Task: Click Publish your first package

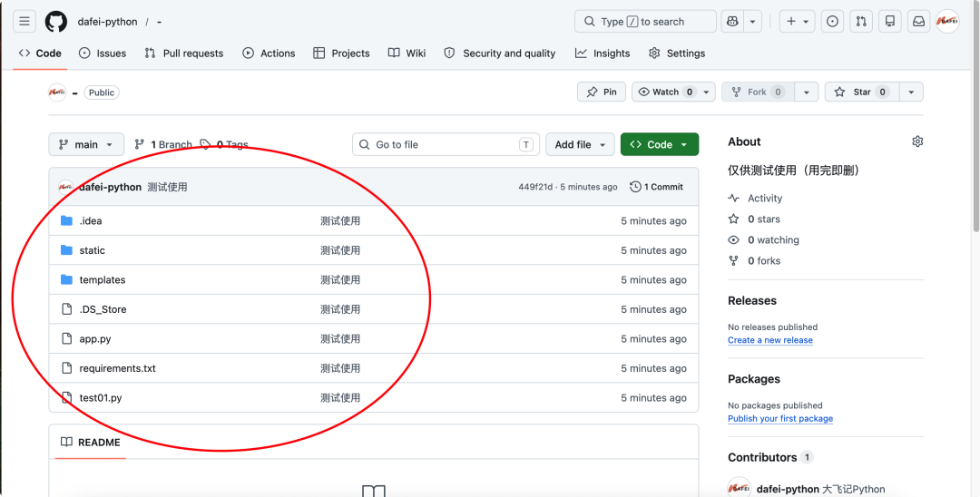Action: [780, 418]
